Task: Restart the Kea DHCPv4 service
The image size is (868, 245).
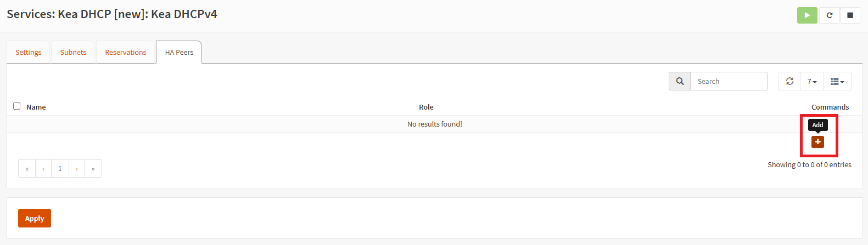Action: coord(829,15)
